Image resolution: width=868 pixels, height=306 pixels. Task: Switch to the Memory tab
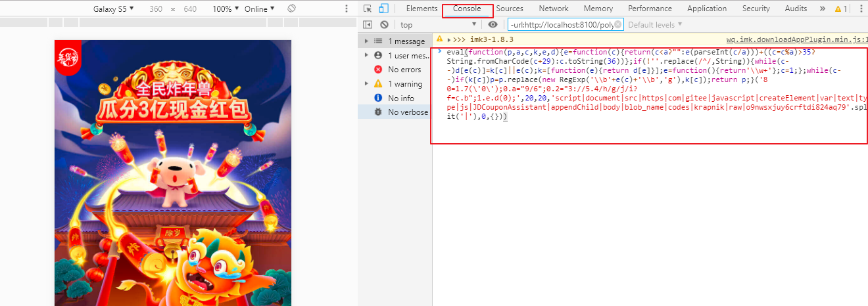pos(598,9)
